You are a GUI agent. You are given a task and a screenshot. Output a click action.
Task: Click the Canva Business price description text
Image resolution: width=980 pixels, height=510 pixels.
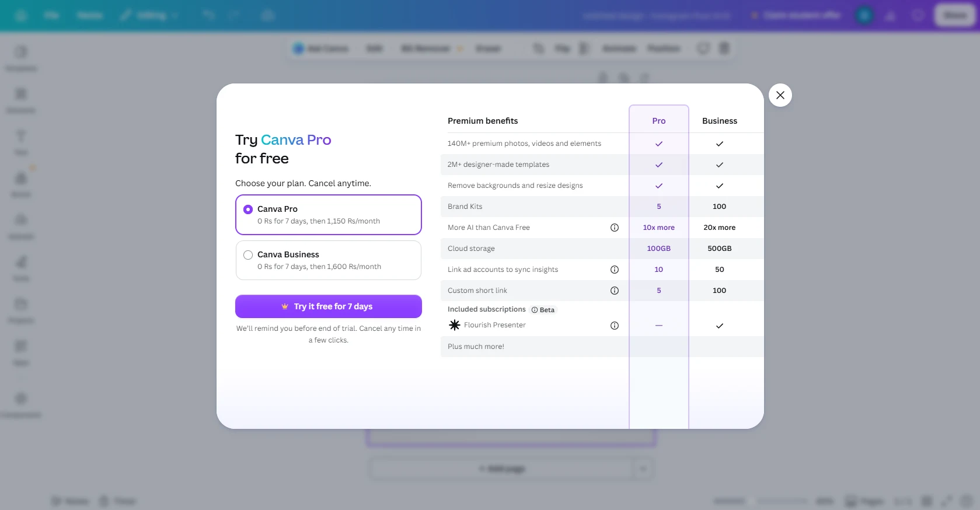click(319, 267)
